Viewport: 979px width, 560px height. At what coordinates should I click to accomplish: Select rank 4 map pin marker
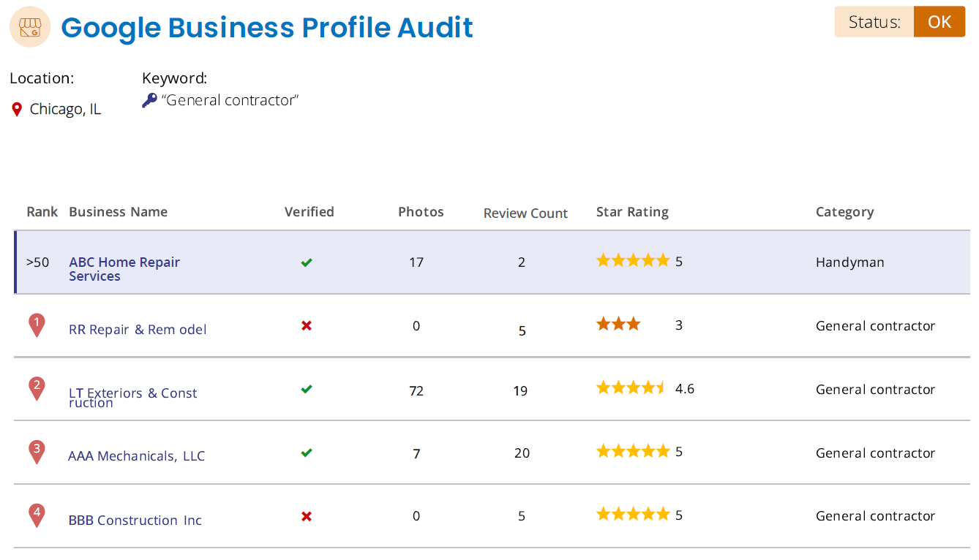[37, 515]
